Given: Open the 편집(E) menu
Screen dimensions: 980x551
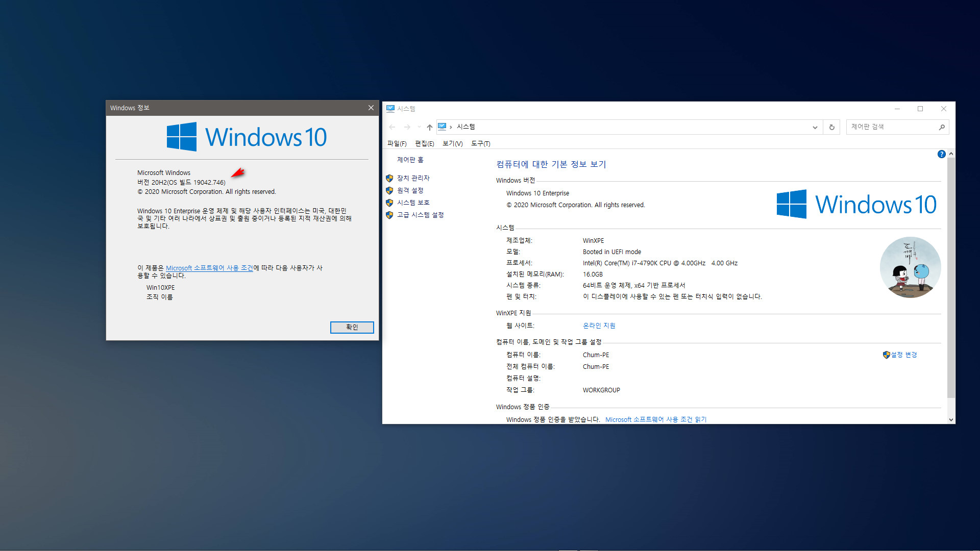Looking at the screenshot, I should [425, 143].
